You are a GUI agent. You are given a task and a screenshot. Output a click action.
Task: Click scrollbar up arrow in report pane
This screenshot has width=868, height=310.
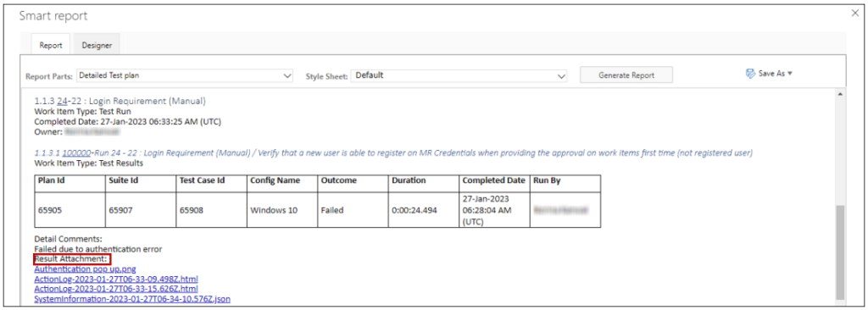coord(840,95)
